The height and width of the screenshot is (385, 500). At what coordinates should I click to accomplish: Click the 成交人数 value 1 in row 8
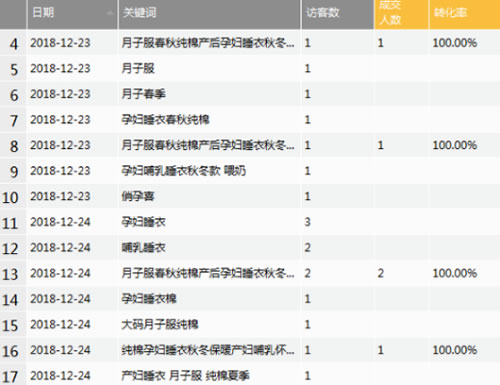pos(381,145)
